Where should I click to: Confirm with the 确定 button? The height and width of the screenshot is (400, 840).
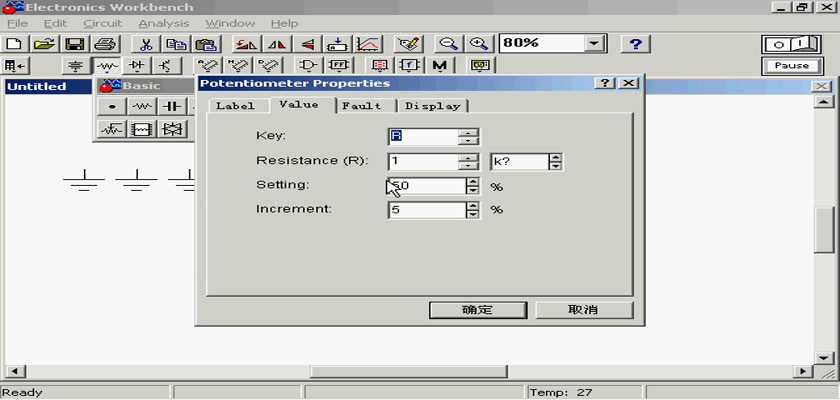[x=478, y=310]
